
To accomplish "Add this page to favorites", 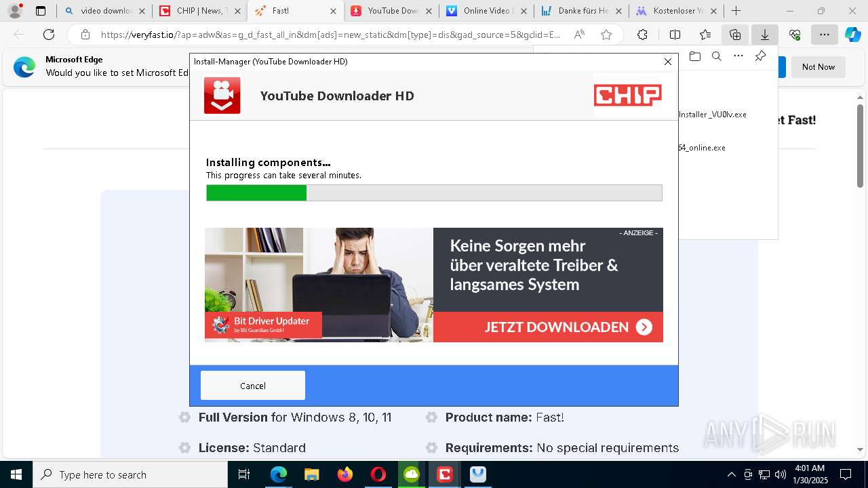I will [x=606, y=35].
